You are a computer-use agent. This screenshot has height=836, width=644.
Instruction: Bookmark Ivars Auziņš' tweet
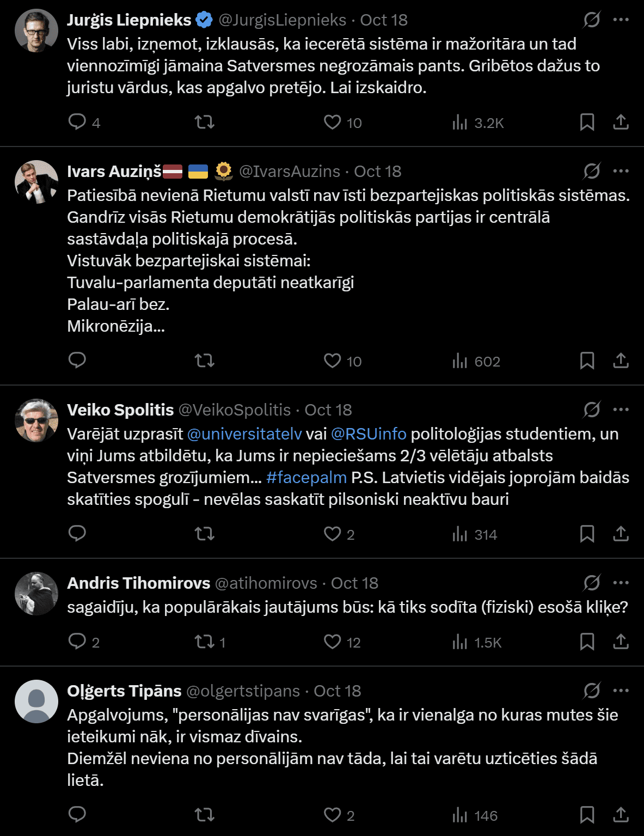587,361
